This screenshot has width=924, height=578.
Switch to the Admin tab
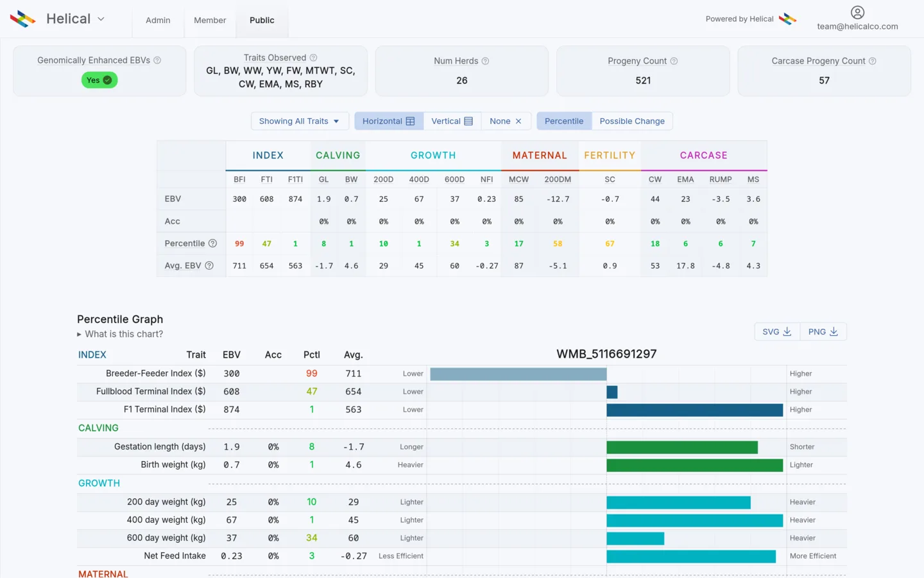(158, 20)
